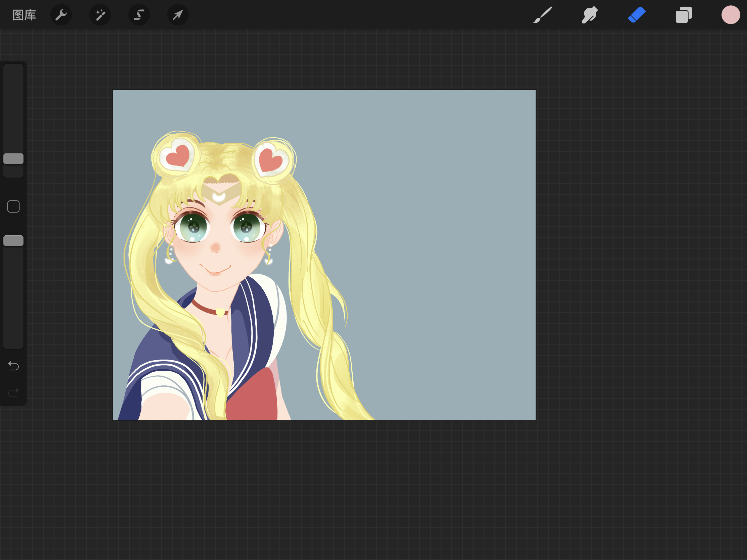This screenshot has height=560, width=747.
Task: Activate the Transform arrow tool
Action: (178, 15)
